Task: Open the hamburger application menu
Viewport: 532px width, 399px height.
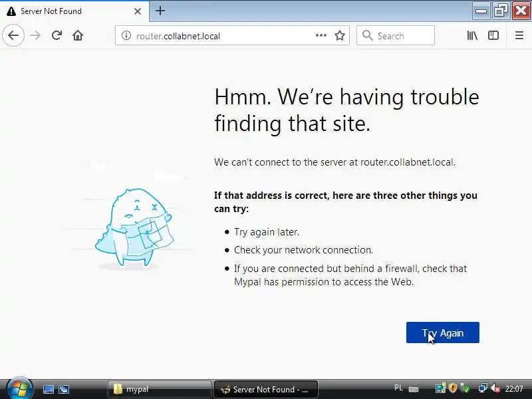Action: click(x=519, y=35)
